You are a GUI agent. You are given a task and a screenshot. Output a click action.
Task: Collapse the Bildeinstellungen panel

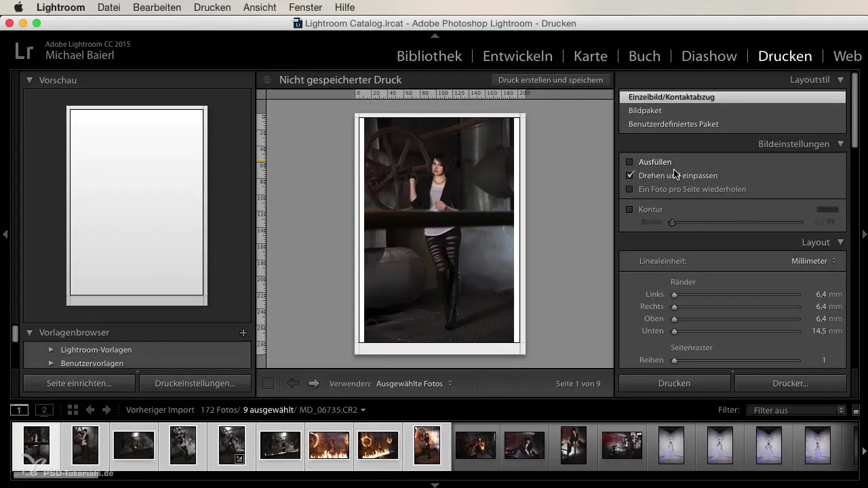pyautogui.click(x=841, y=144)
